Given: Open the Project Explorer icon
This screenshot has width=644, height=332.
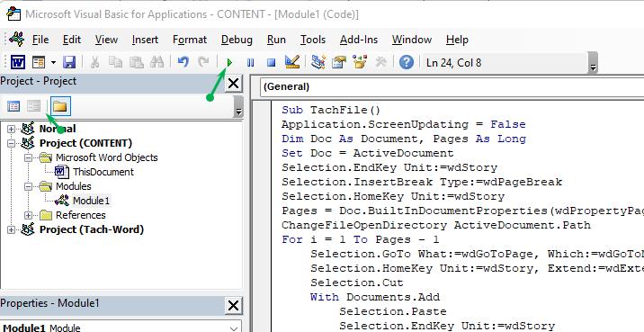Looking at the screenshot, I should tap(318, 62).
